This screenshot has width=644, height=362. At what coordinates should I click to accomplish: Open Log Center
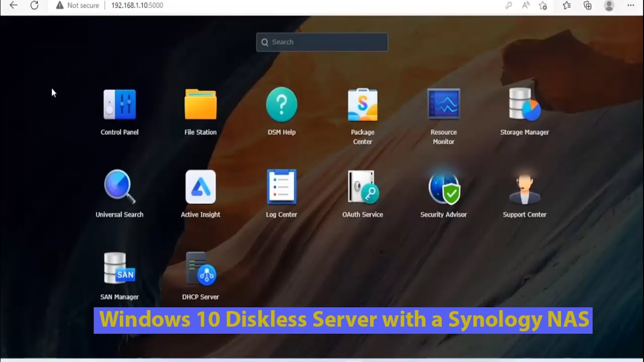coord(282,187)
